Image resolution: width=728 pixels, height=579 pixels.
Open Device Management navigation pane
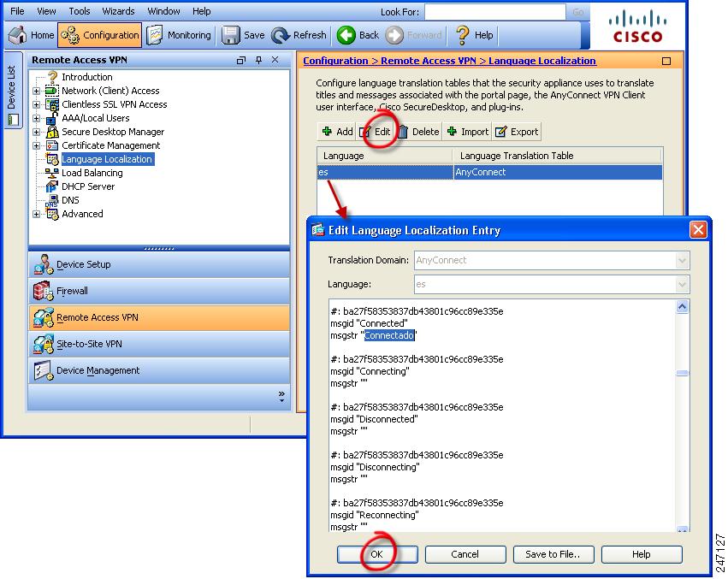click(159, 370)
